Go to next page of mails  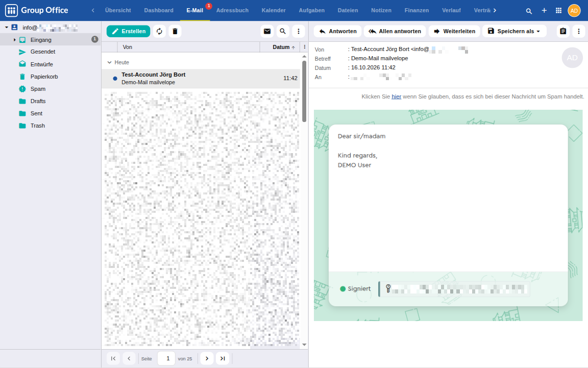tap(207, 359)
